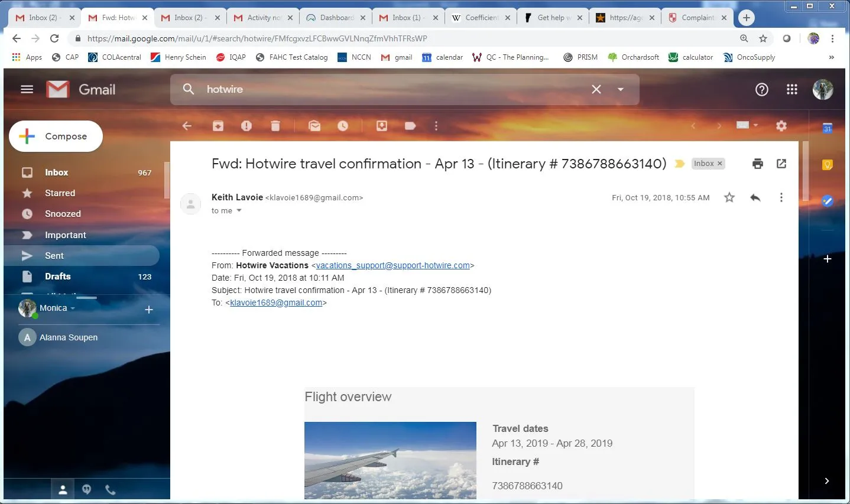Go to the Sent folder
This screenshot has width=850, height=504.
point(54,256)
